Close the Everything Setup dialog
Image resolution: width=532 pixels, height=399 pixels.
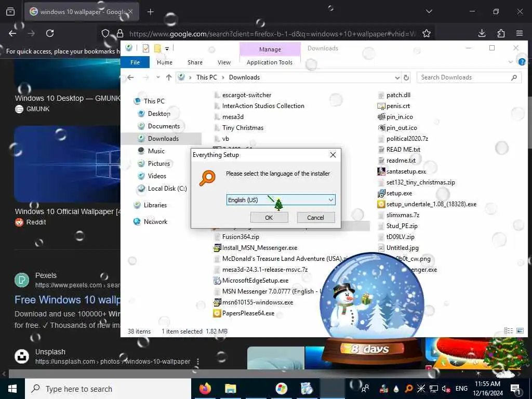(333, 155)
